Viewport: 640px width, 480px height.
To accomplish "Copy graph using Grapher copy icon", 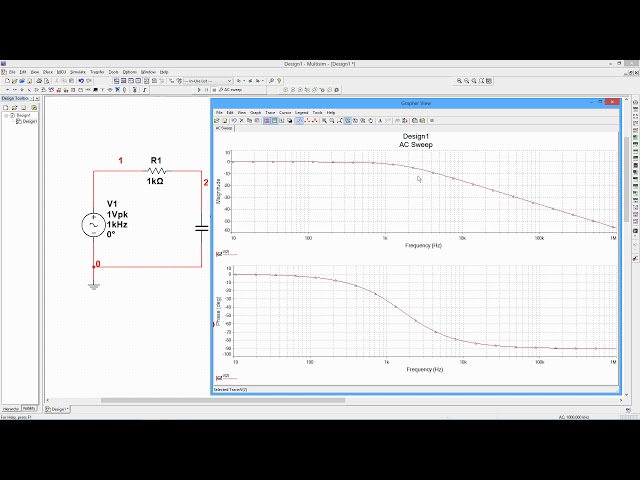I will pos(249,121).
